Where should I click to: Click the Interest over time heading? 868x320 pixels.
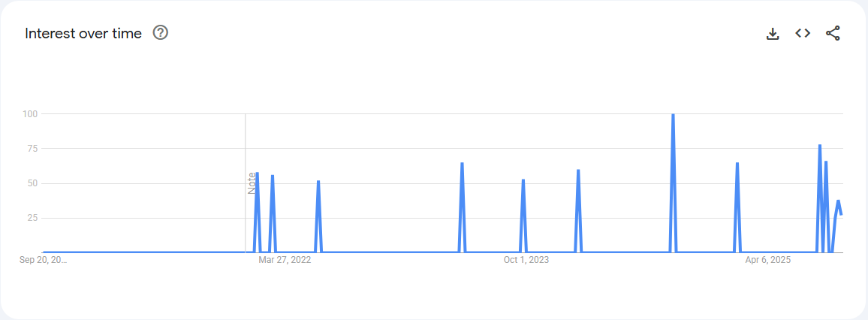[x=83, y=34]
